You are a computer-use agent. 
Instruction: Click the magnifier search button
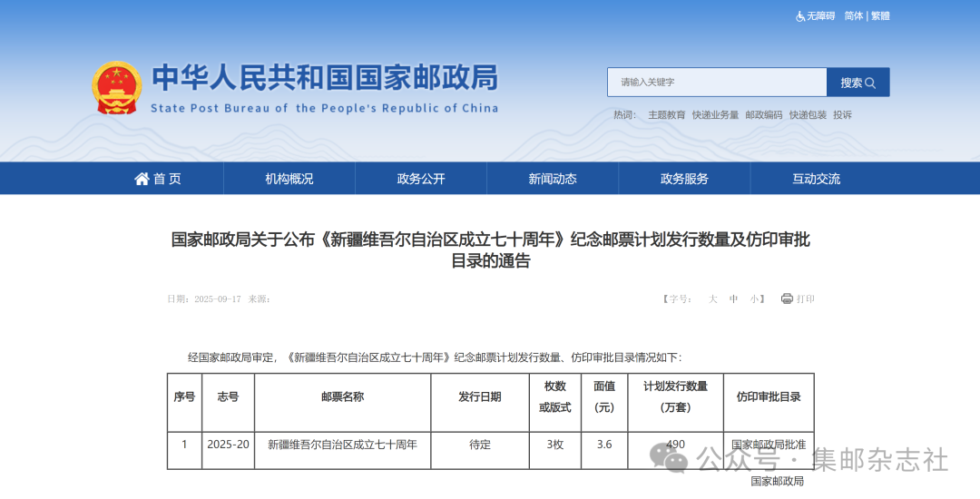click(x=858, y=83)
